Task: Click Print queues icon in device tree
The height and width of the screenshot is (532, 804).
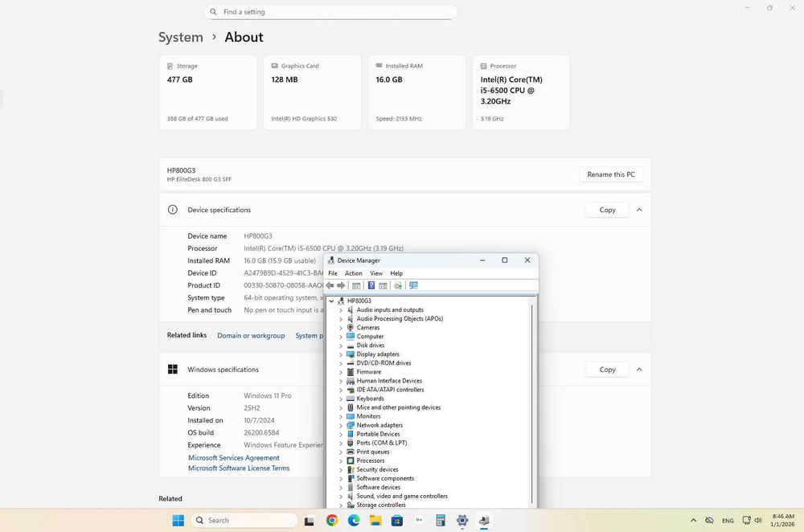Action: point(351,452)
